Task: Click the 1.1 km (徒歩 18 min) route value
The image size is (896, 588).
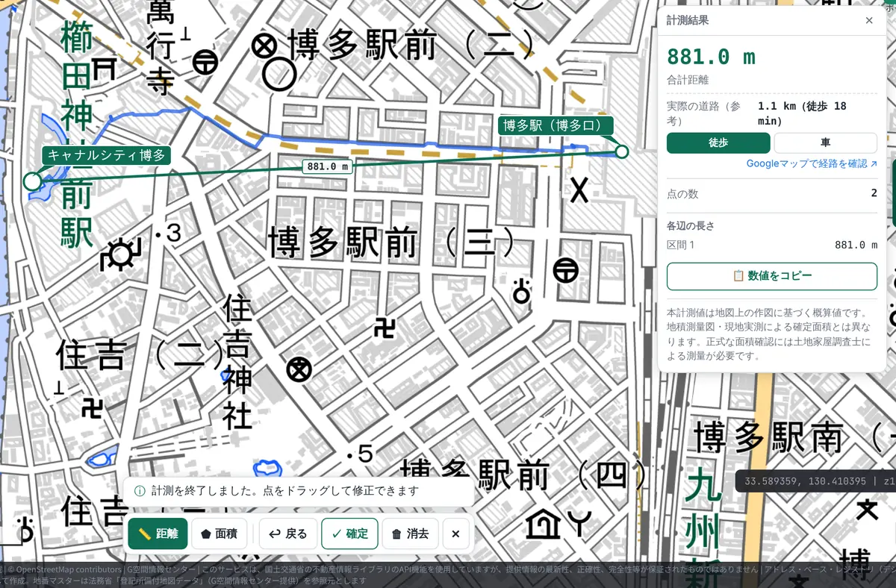Action: point(802,113)
